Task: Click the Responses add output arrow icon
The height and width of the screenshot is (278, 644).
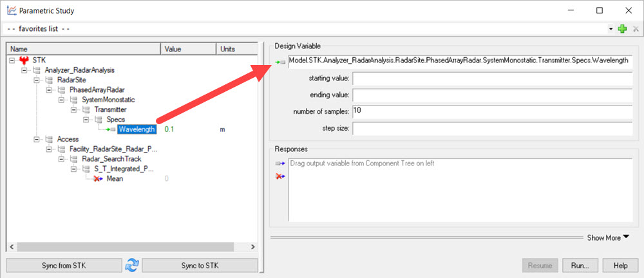Action: 279,163
